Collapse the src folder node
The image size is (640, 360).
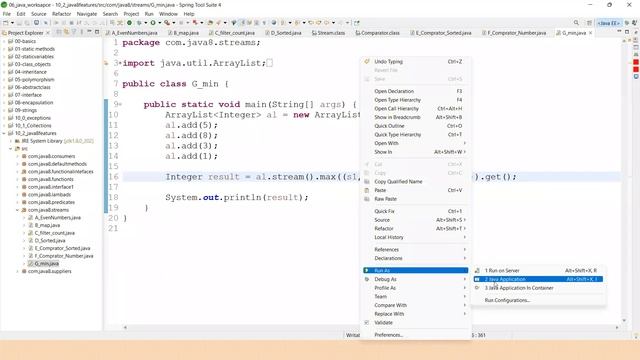click(11, 149)
